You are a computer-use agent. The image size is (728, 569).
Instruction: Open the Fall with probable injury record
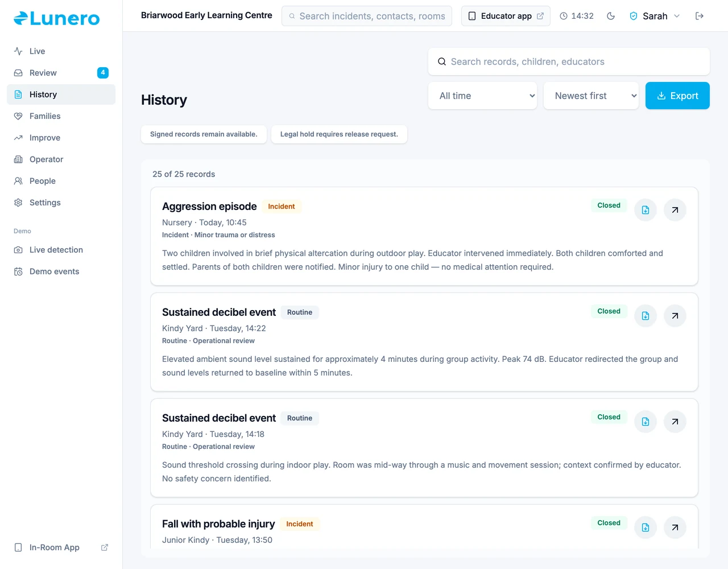(675, 527)
